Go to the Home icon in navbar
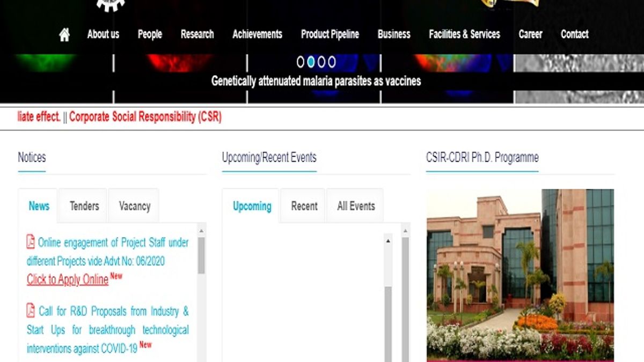 coord(64,35)
